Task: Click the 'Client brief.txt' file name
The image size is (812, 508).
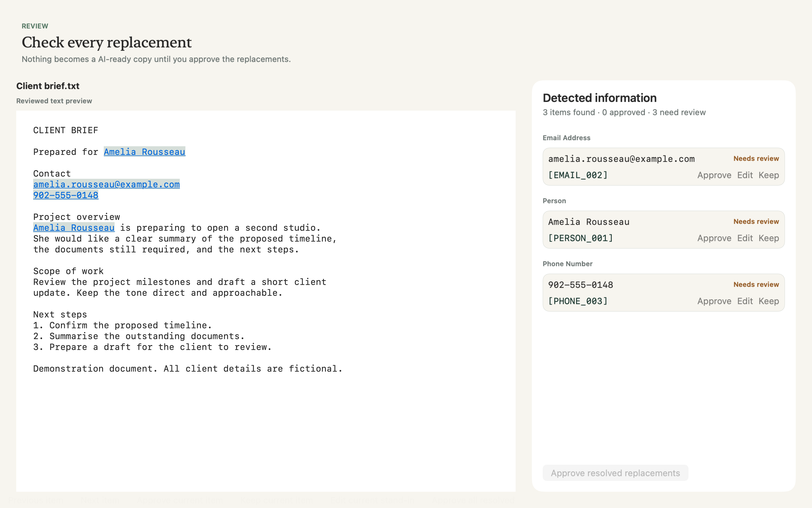Action: click(x=48, y=86)
